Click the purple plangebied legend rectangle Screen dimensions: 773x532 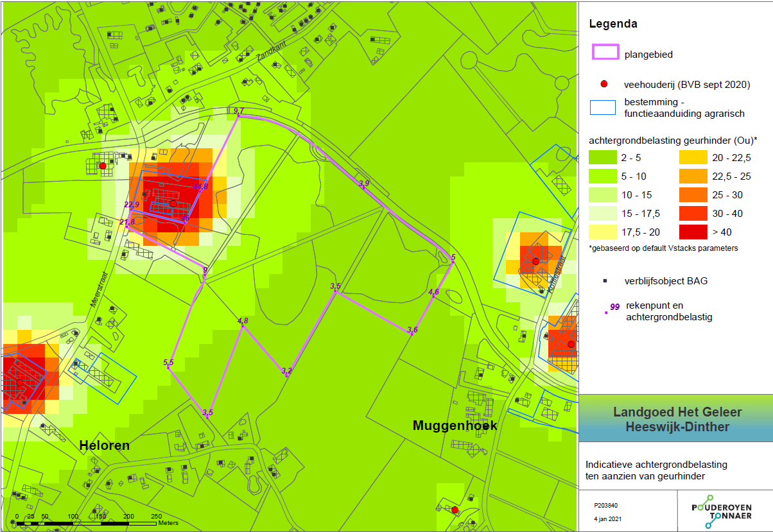(605, 53)
